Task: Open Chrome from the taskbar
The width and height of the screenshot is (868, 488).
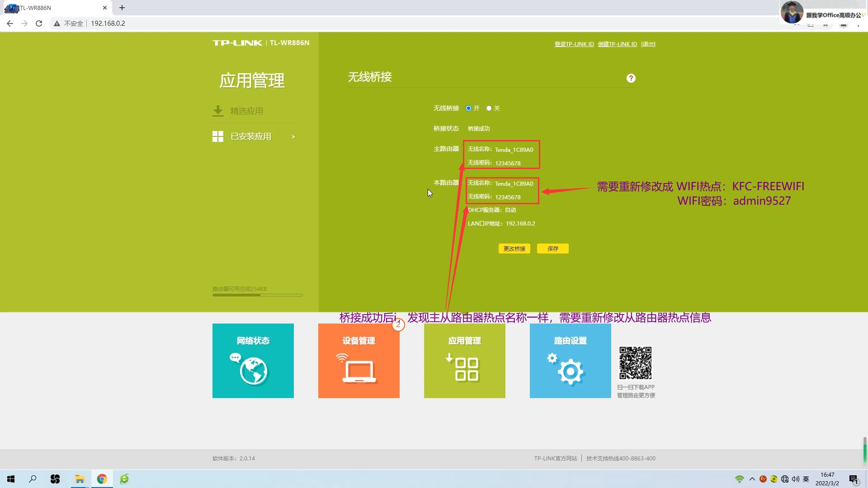Action: click(x=102, y=479)
